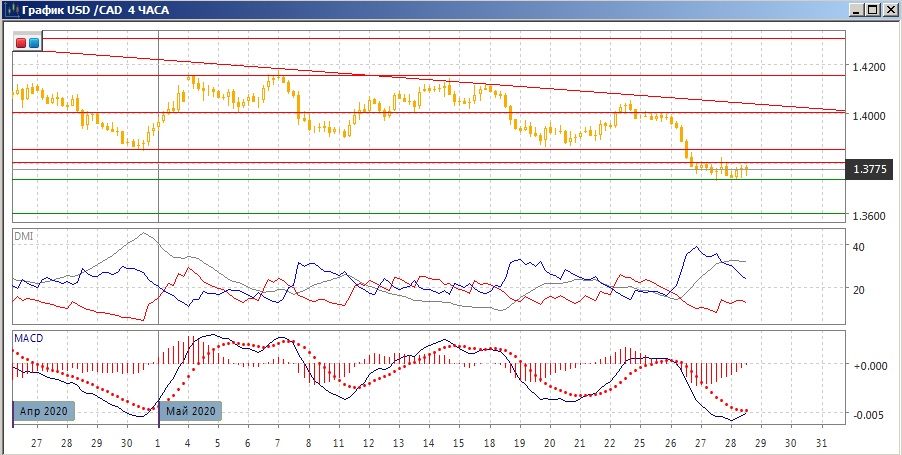Close the USD/CAD chart window
Viewport: 902px width, 455px height.
[x=889, y=10]
